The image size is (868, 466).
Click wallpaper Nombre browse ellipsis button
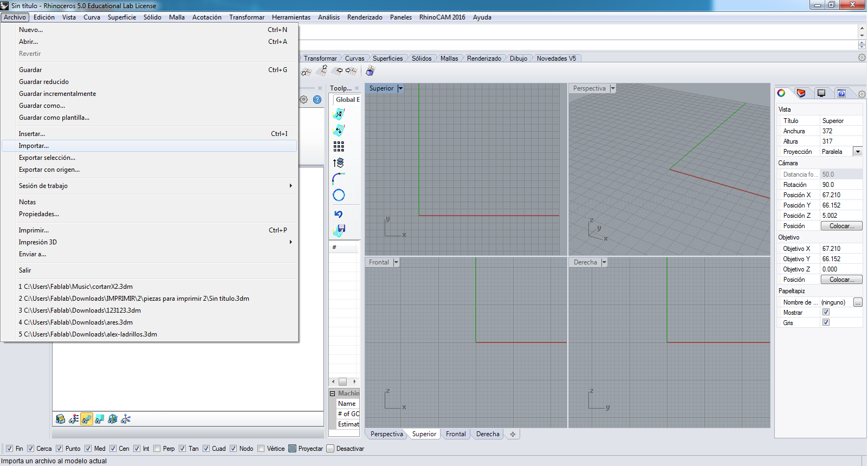(858, 302)
